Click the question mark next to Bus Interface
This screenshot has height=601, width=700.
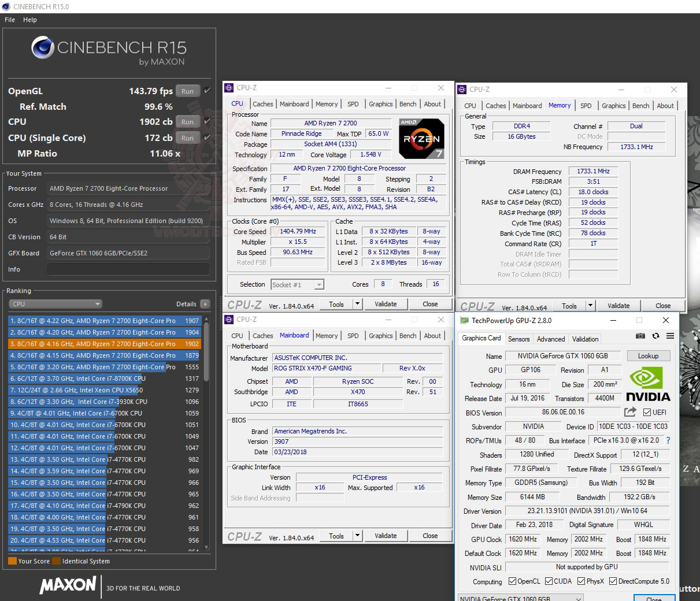point(669,440)
